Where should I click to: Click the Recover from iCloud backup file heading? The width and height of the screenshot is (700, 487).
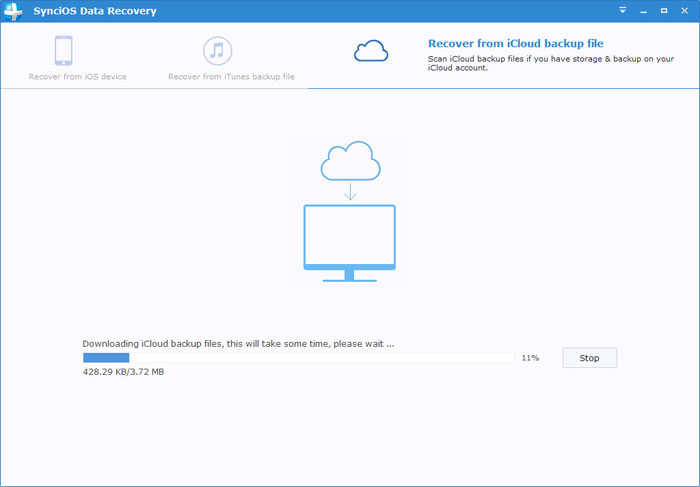click(x=516, y=43)
